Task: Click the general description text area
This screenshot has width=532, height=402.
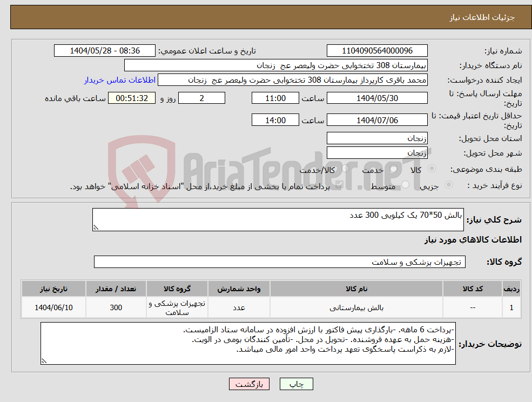Action: click(x=278, y=220)
